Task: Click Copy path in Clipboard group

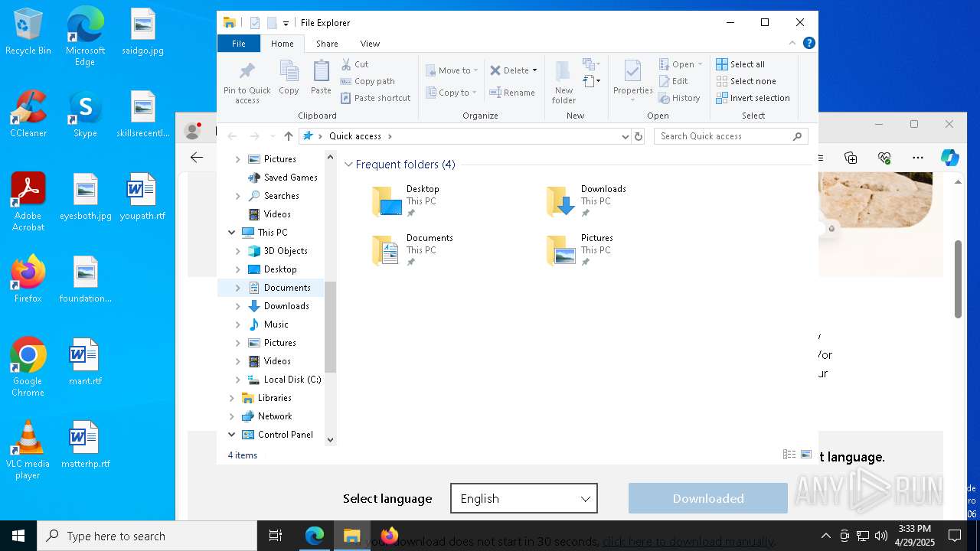Action: (x=367, y=81)
